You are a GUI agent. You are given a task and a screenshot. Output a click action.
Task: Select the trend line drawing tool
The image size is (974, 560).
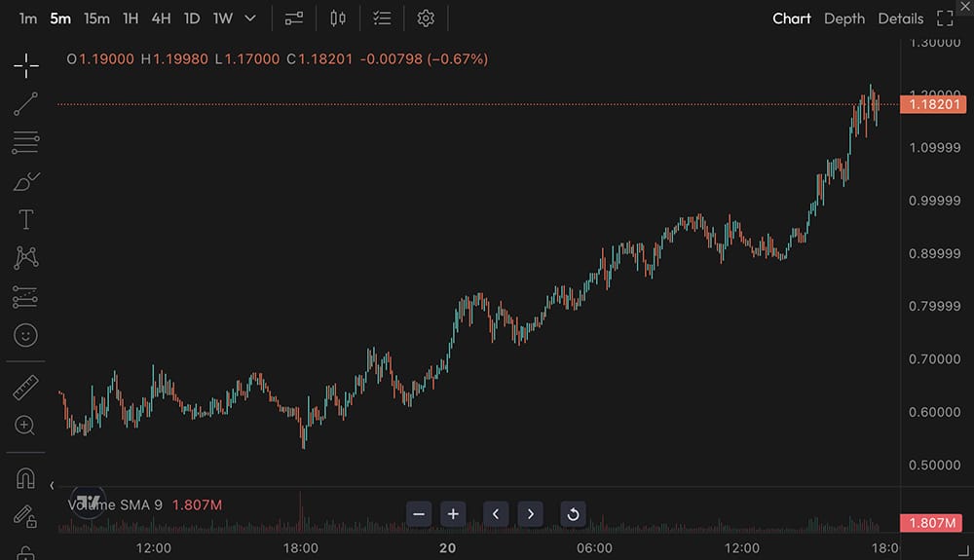26,104
